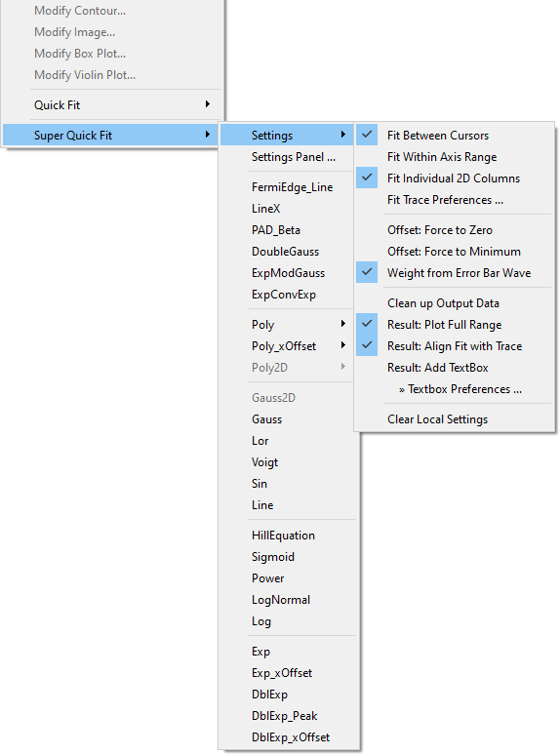Expand the Poly submenu arrow
This screenshot has height=755, width=560.
click(x=342, y=324)
